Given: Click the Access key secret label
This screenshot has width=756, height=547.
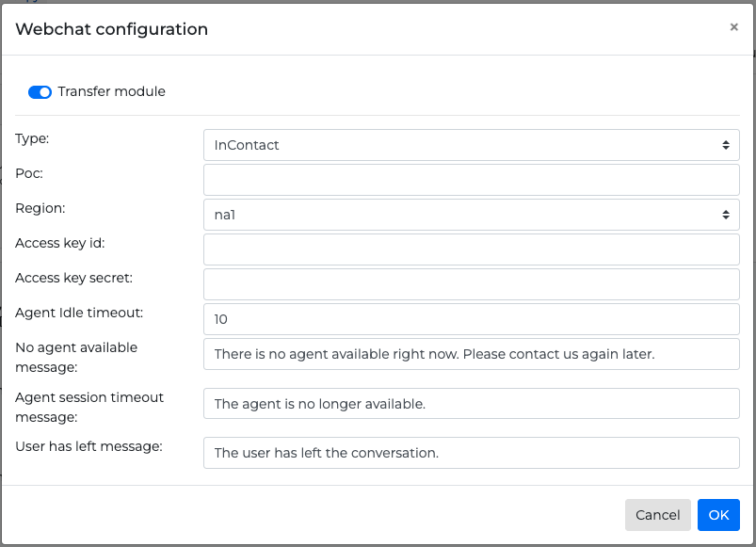Looking at the screenshot, I should [x=73, y=278].
